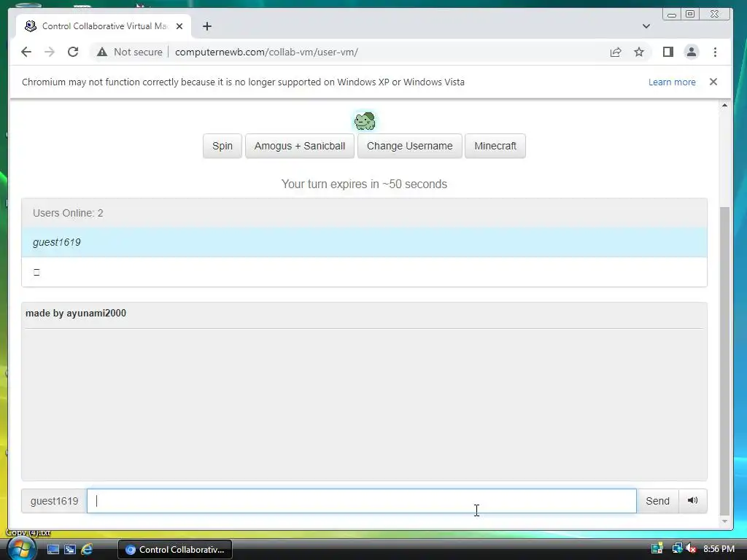747x560 pixels.
Task: Open a new tab with the plus icon
Action: [x=206, y=26]
